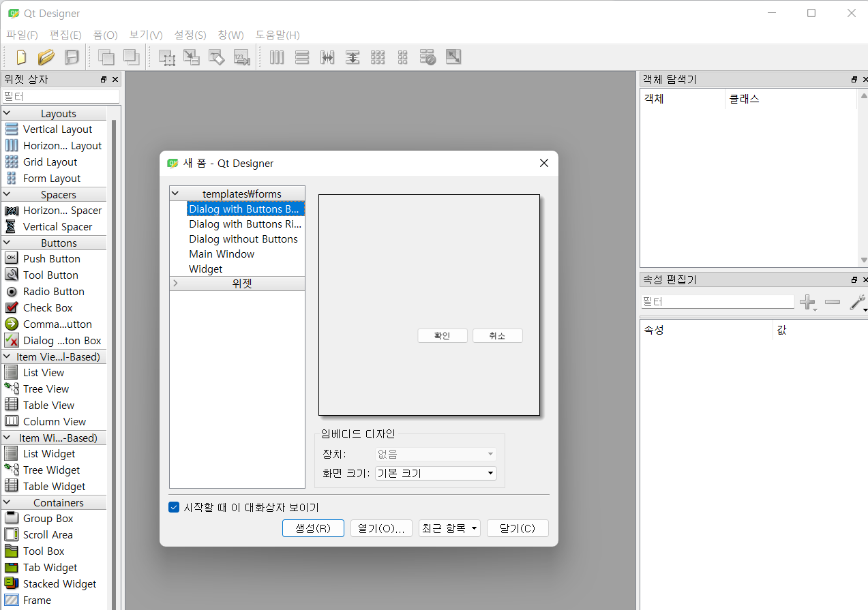The width and height of the screenshot is (868, 610).
Task: Click the property editor wrench icon
Action: click(857, 302)
